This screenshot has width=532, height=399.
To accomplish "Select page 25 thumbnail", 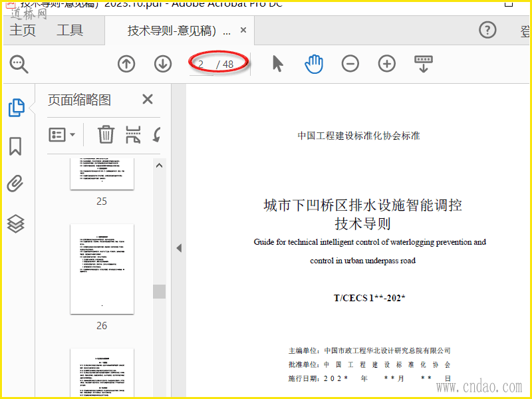I will click(102, 174).
